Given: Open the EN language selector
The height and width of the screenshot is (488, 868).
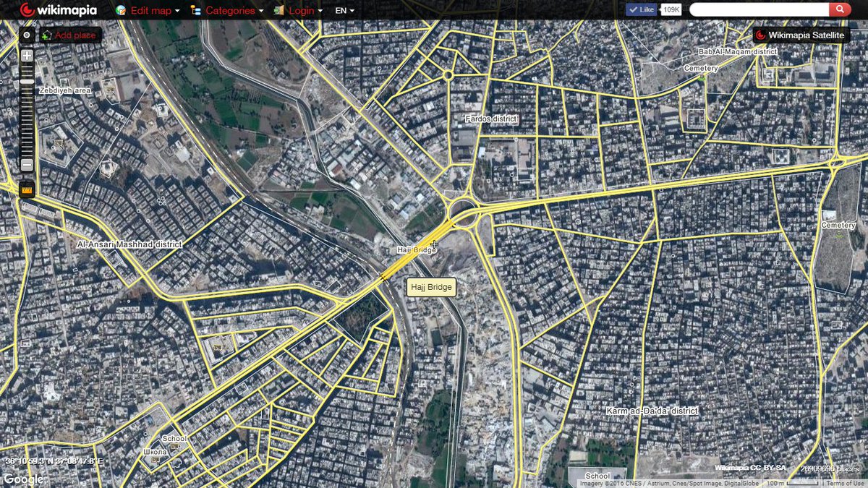Looking at the screenshot, I should click(x=345, y=11).
